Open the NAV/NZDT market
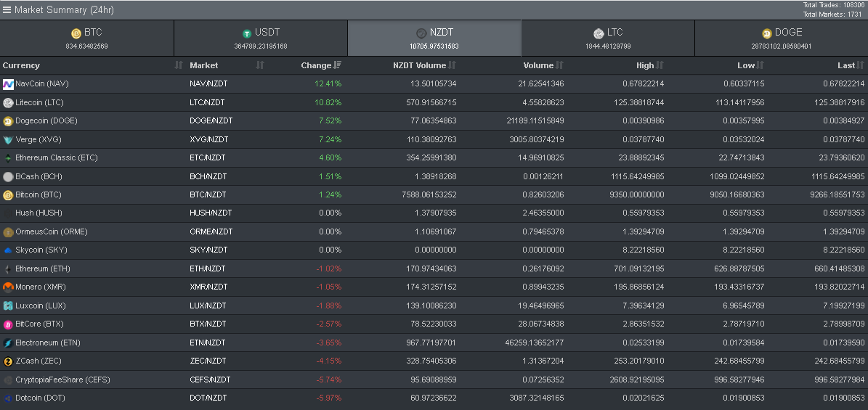The width and height of the screenshot is (868, 410). [208, 83]
